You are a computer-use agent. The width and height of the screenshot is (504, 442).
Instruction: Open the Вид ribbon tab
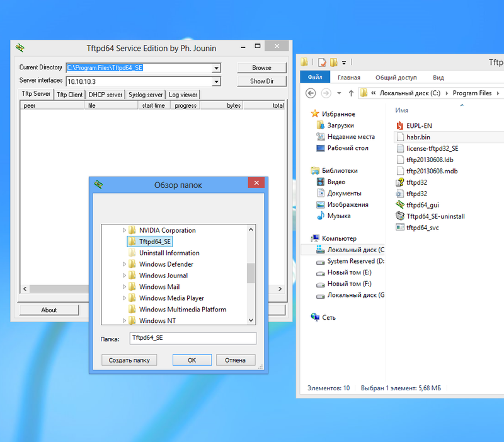[438, 78]
